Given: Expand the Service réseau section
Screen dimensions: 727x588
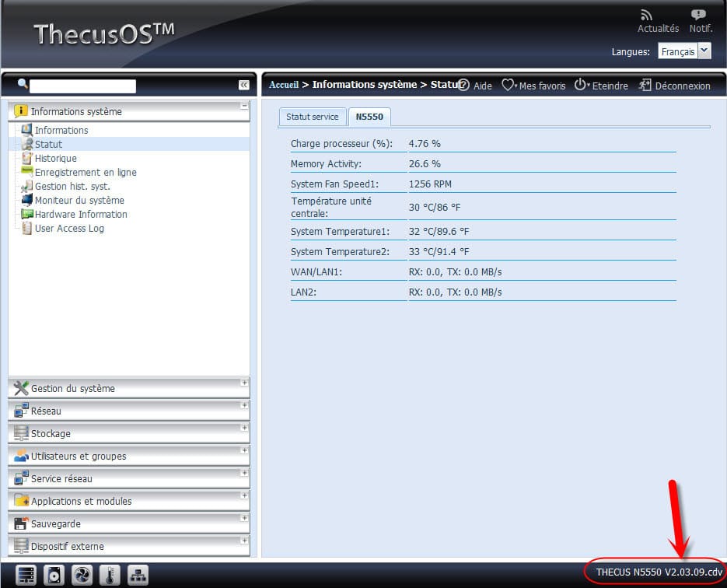Looking at the screenshot, I should 244,473.
